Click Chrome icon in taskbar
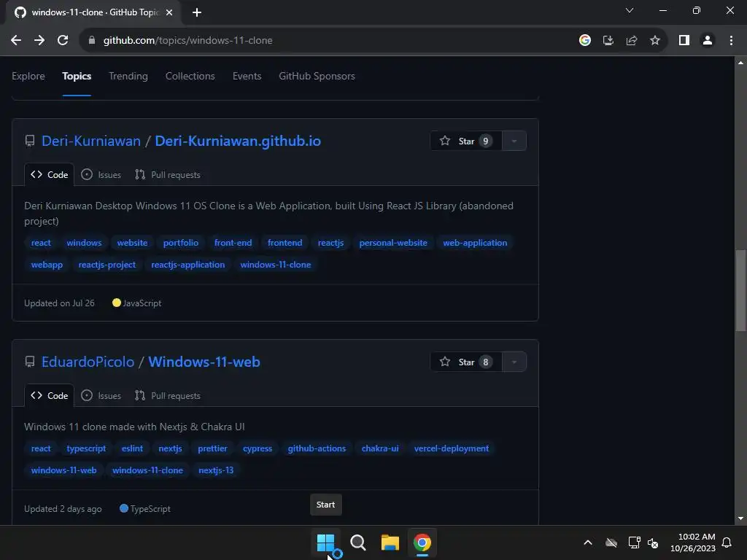 [x=422, y=542]
